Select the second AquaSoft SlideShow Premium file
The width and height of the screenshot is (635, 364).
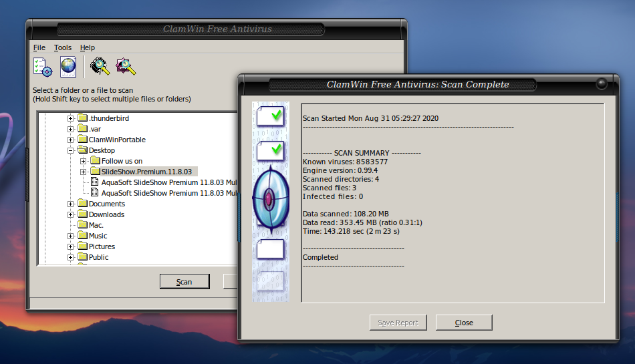(x=169, y=193)
